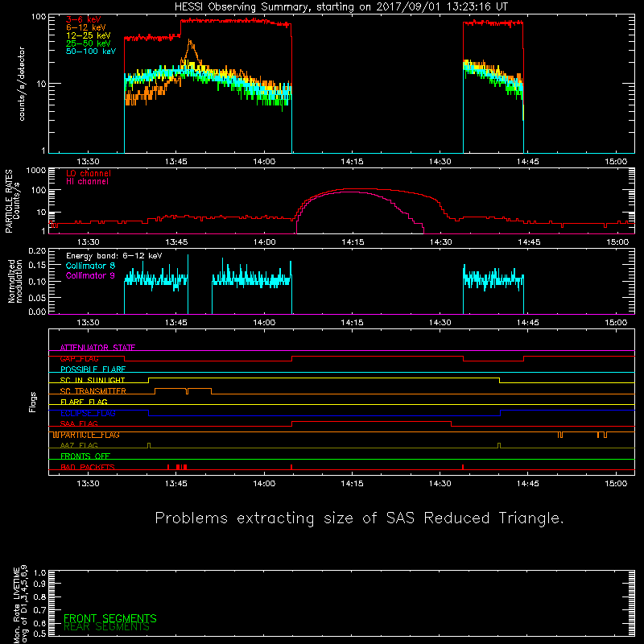Select the Collimator 9 legend entry
Image resolution: width=644 pixels, height=644 pixels.
pyautogui.click(x=90, y=275)
